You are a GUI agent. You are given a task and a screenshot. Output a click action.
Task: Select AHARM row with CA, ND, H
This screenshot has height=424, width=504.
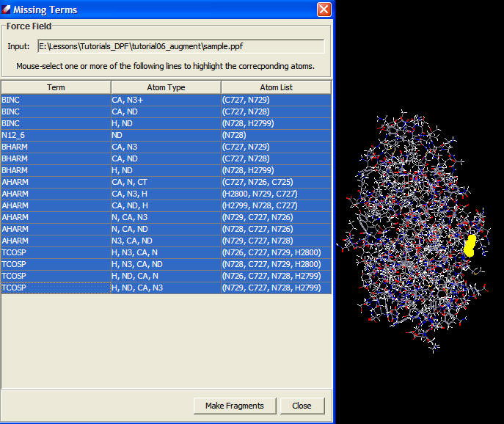click(x=56, y=205)
